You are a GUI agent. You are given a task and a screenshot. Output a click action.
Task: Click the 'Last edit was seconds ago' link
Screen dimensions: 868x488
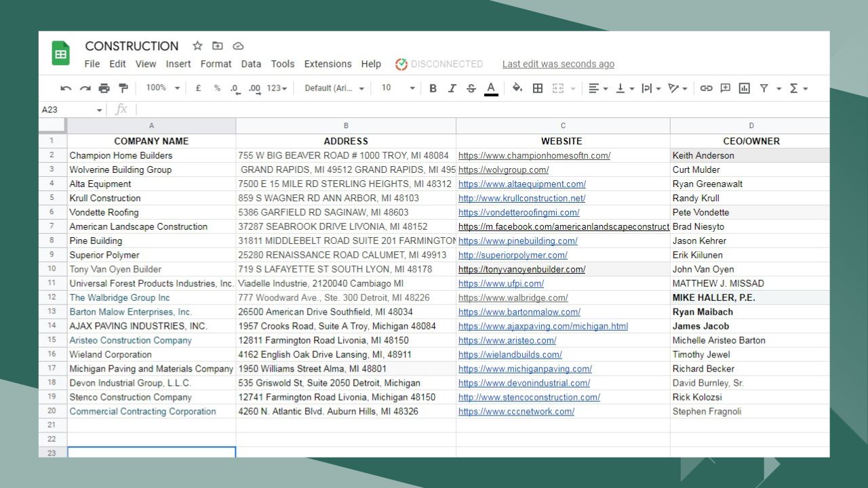[558, 64]
